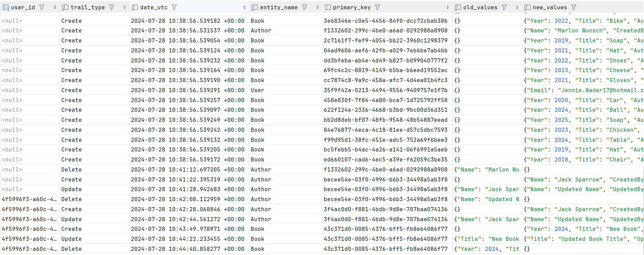644x255 pixels.
Task: Select the date cell 2024-07-28 10:42:44.561272
Action: [189, 219]
